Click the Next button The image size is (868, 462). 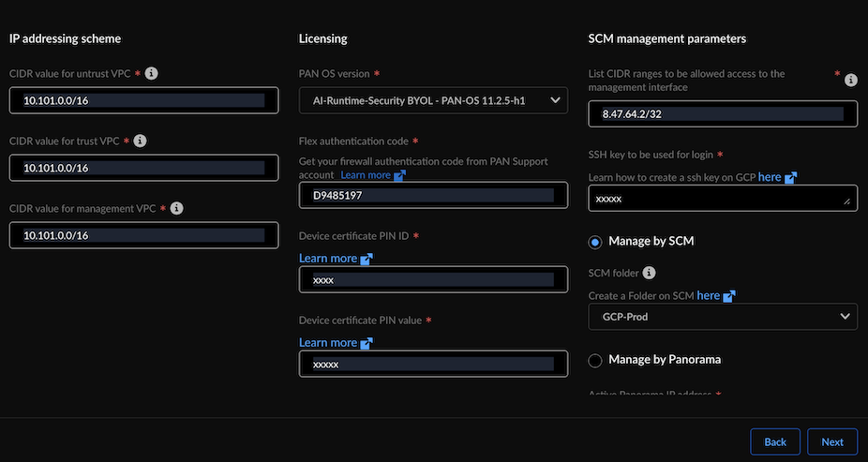pyautogui.click(x=832, y=441)
